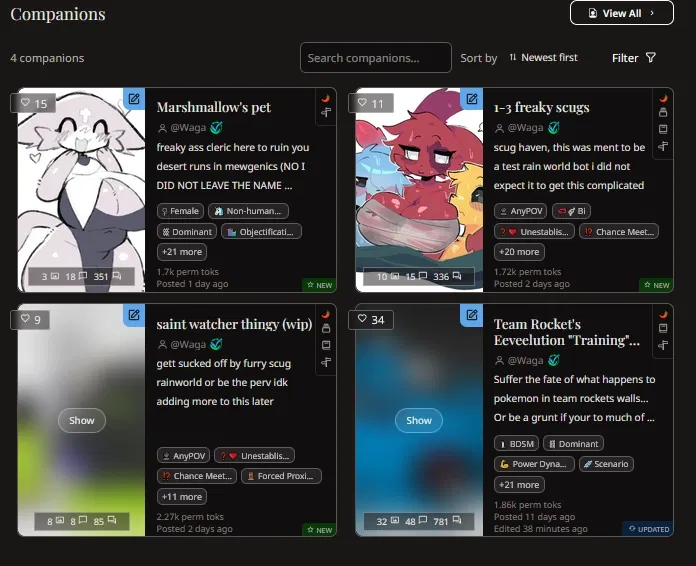Click AnyPOV tag on 1-3 freaky scugs

[521, 211]
